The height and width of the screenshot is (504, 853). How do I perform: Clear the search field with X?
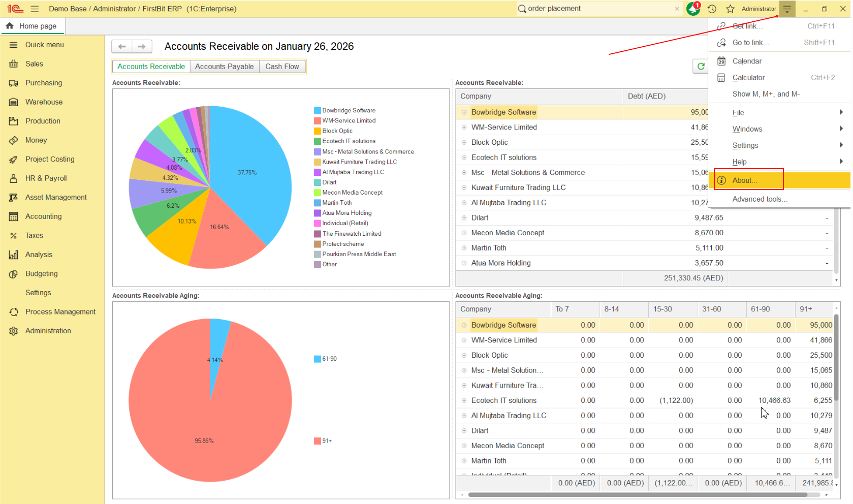coord(677,9)
